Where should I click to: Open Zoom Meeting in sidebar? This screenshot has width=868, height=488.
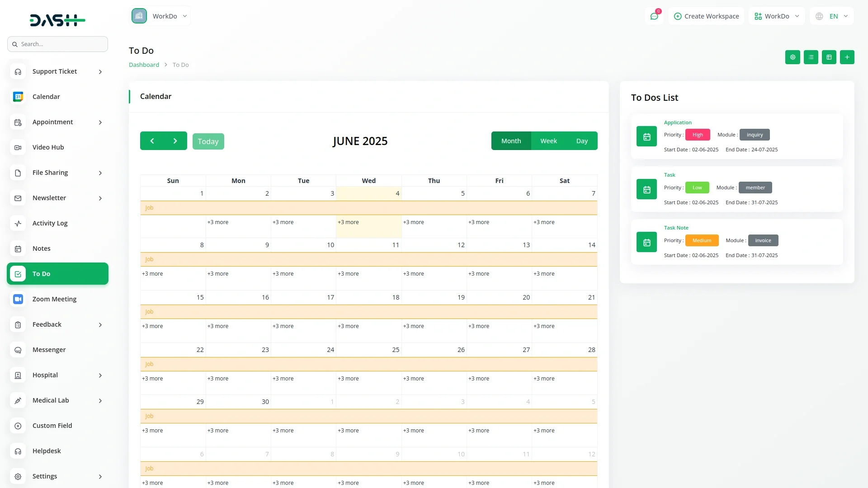point(54,299)
